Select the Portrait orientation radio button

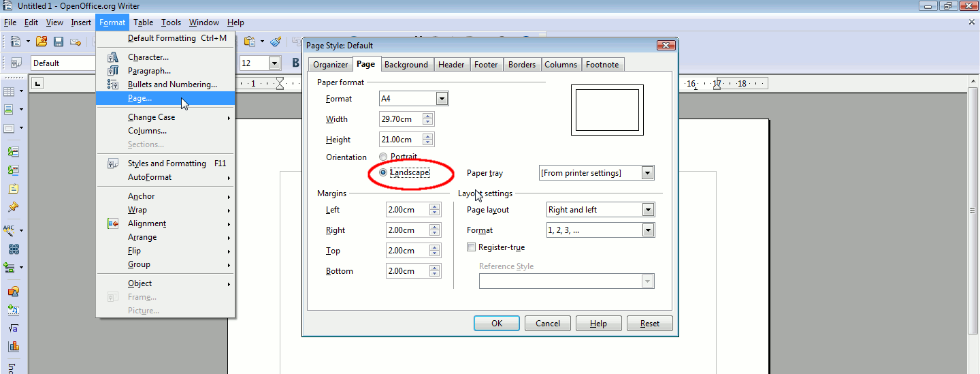(x=383, y=157)
